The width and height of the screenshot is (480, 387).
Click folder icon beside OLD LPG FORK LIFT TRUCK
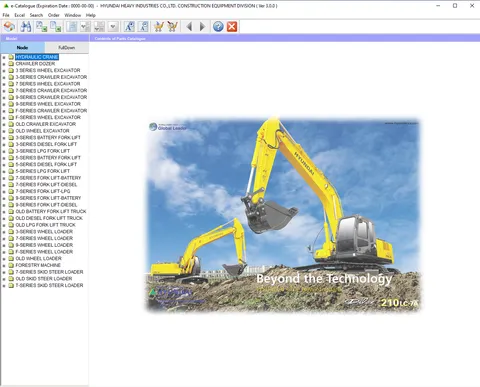[11, 225]
